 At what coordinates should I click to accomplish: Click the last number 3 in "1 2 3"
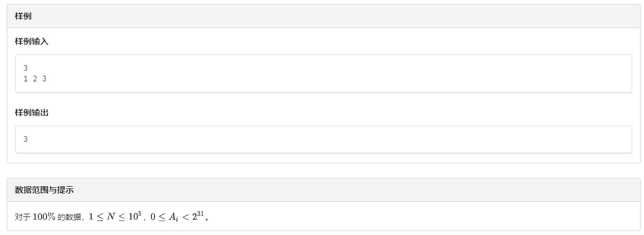44,79
